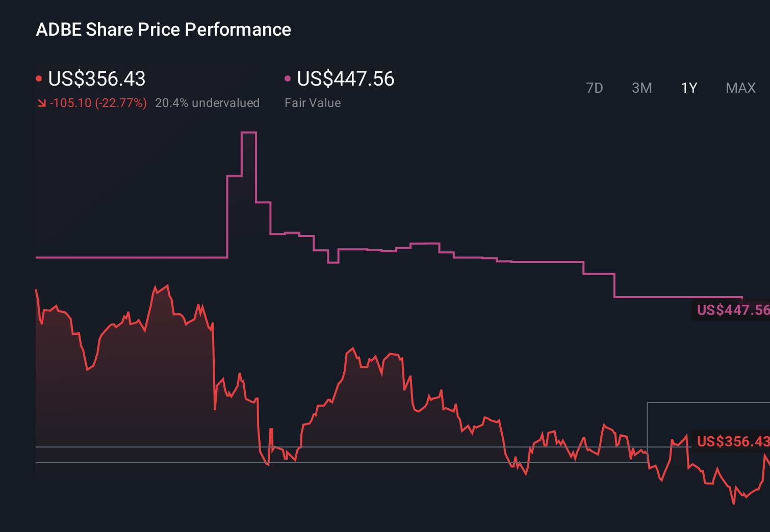The width and height of the screenshot is (770, 532).
Task: Click the 20.4% undervalued label
Action: (208, 102)
